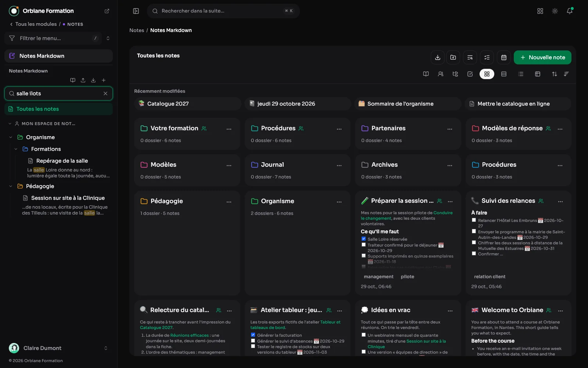Collapse the Formations subfolder
Screen dimensions: 588x368
16,149
